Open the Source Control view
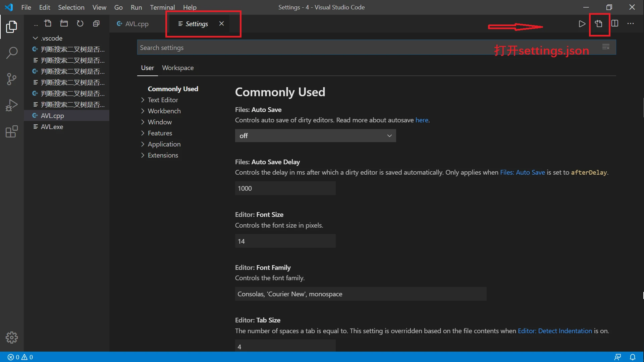This screenshot has height=362, width=644. tap(12, 79)
